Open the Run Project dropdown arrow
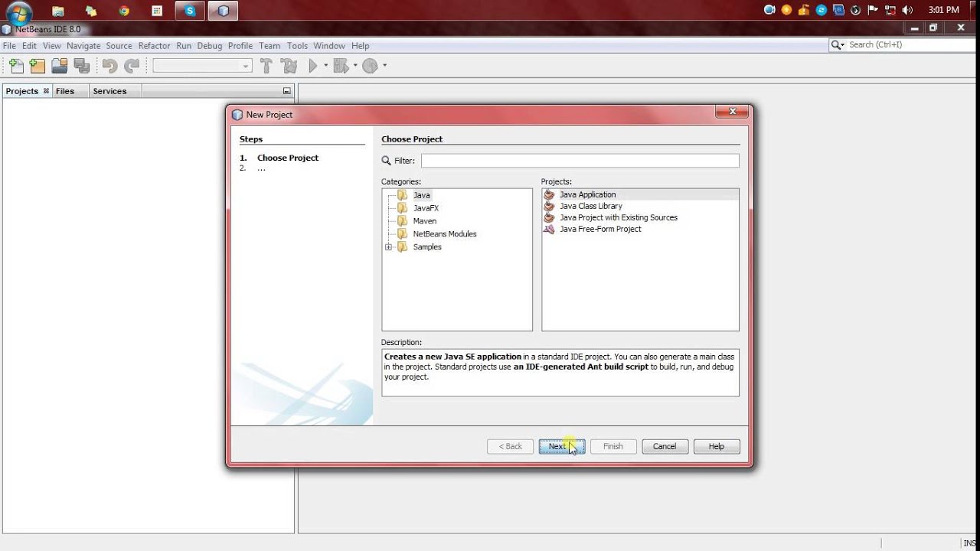Viewport: 980px width, 551px height. tap(326, 66)
